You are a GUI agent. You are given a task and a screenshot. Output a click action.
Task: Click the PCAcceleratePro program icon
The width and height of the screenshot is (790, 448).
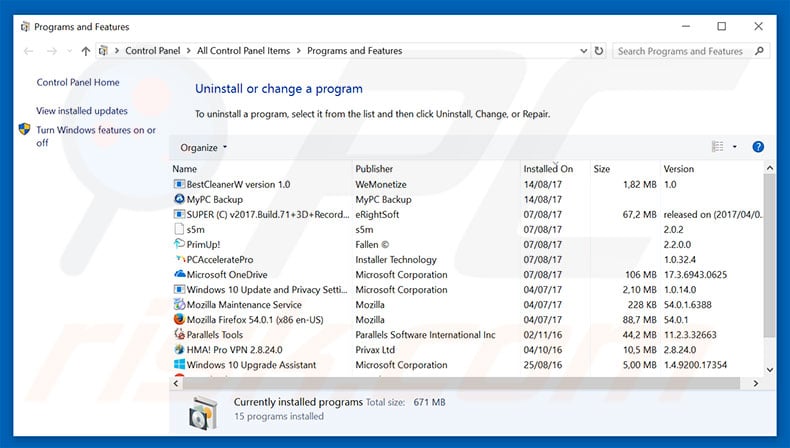pyautogui.click(x=179, y=259)
